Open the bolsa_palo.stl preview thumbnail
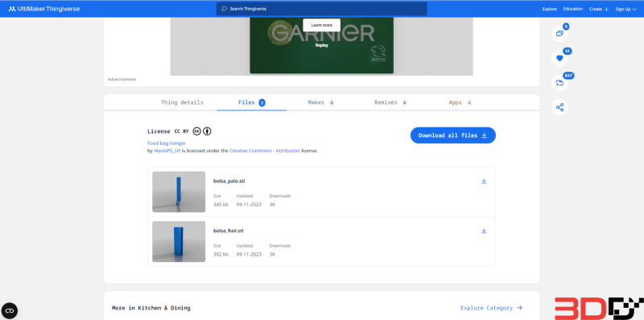Viewport: 644px width, 320px height. point(179,192)
